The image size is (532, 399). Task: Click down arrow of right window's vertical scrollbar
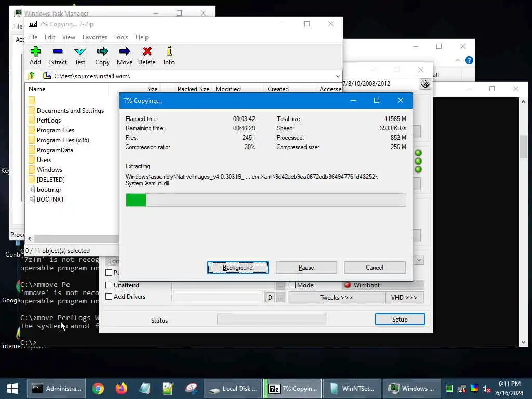point(523,342)
